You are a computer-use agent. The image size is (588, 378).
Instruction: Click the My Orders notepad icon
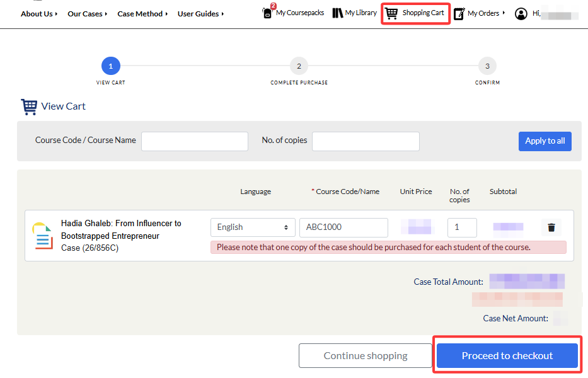point(459,13)
